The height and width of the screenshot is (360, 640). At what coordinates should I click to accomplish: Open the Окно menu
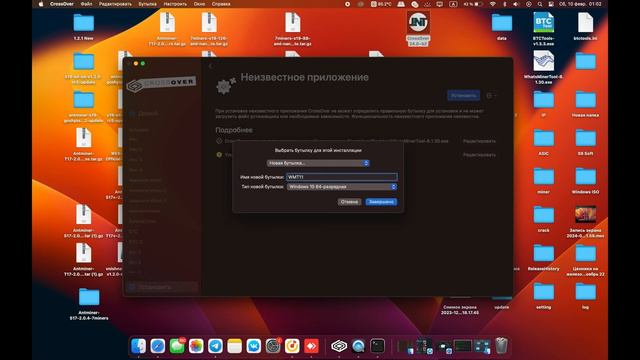[x=199, y=4]
